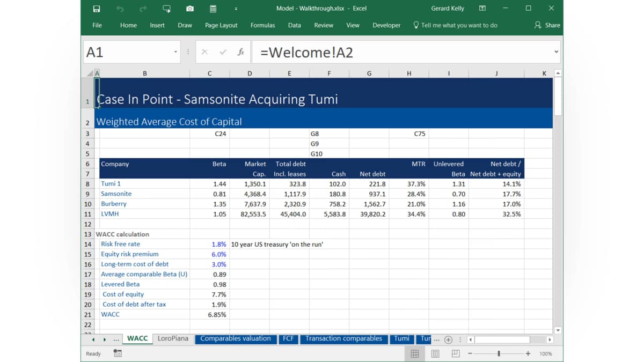This screenshot has height=362, width=644.
Task: Switch to Normal view icon
Action: tap(414, 353)
